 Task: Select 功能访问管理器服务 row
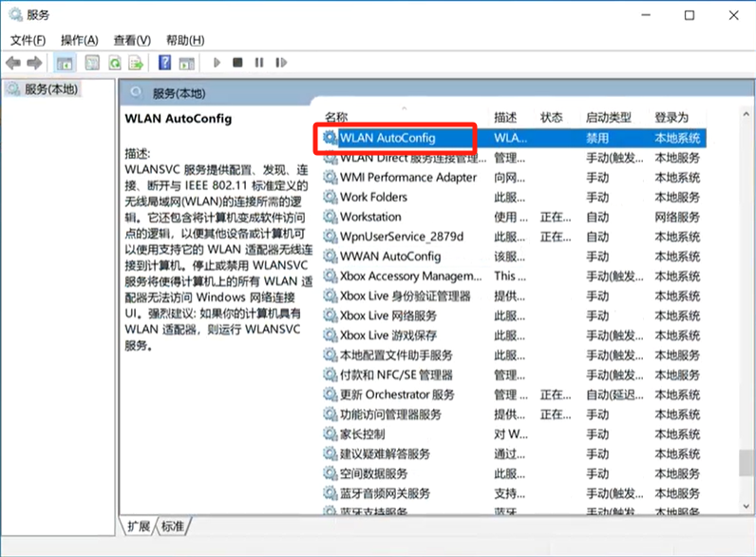pos(514,414)
